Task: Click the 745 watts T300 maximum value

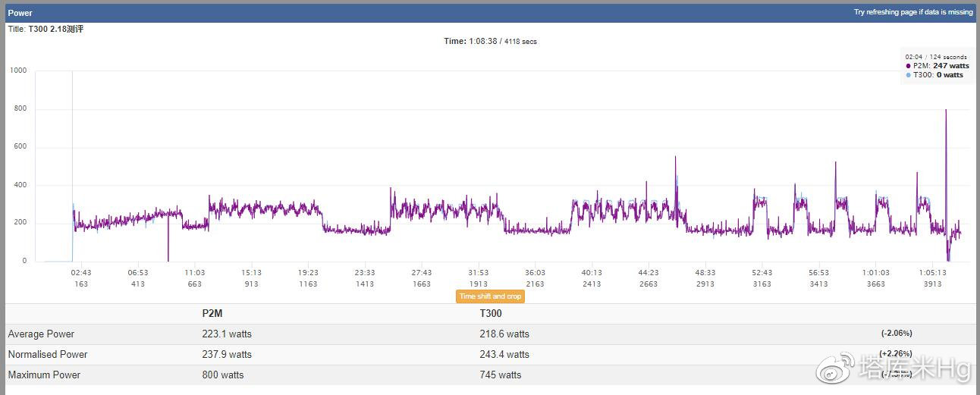Action: point(500,375)
